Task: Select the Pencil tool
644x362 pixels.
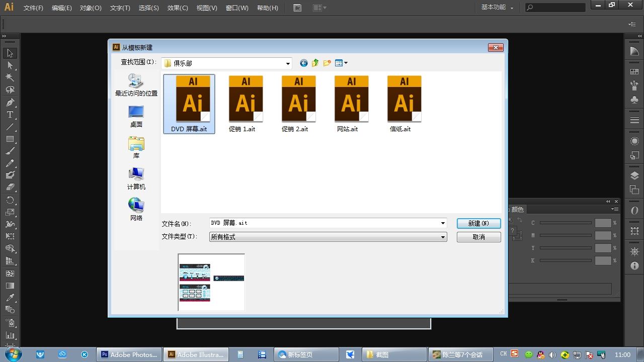Action: [x=10, y=163]
